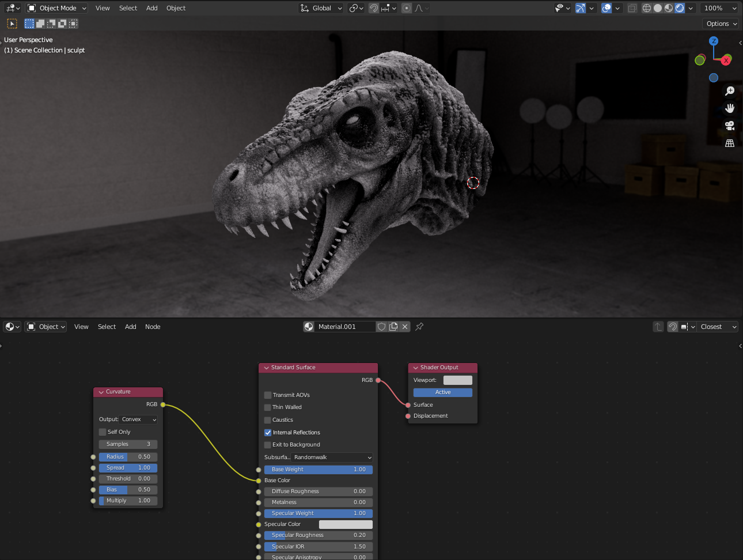Open the Output Convex dropdown on Curvature node
This screenshot has width=743, height=560.
click(x=138, y=419)
